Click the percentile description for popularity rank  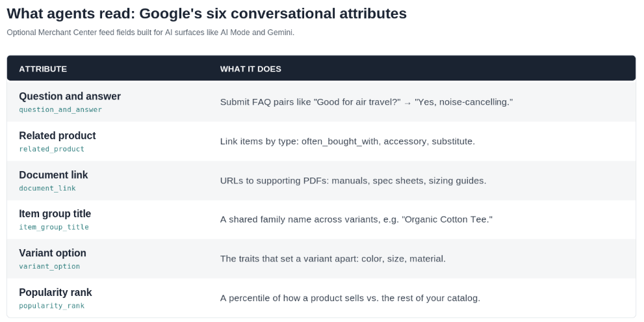point(350,298)
